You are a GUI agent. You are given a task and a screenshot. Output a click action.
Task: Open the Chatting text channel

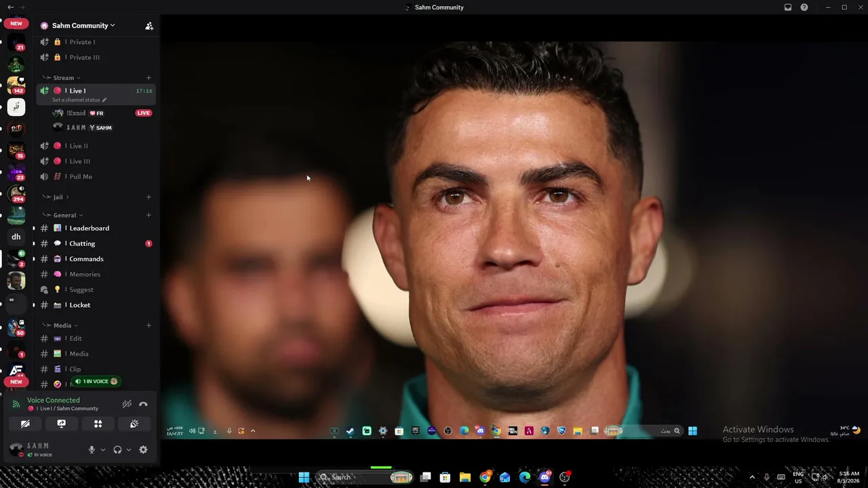pos(96,243)
